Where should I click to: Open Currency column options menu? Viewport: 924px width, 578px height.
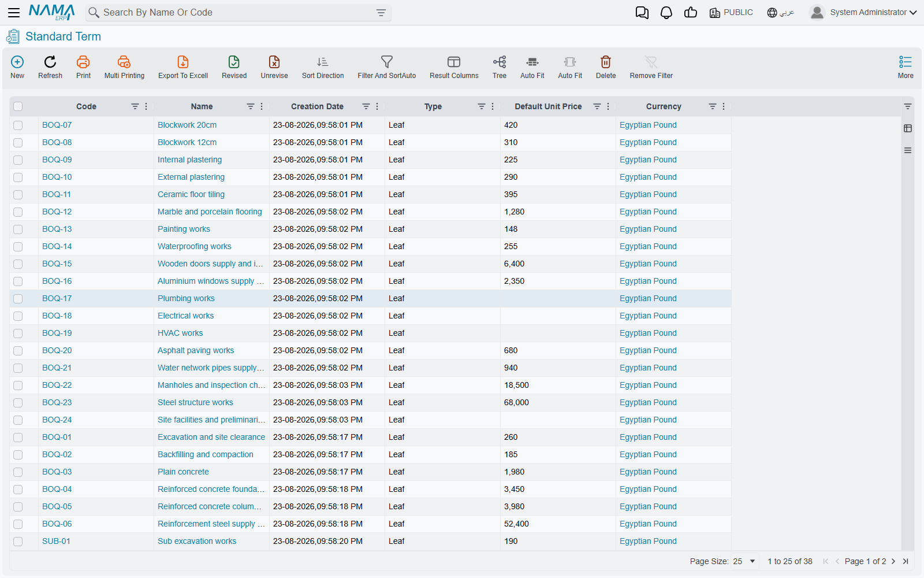coord(724,106)
